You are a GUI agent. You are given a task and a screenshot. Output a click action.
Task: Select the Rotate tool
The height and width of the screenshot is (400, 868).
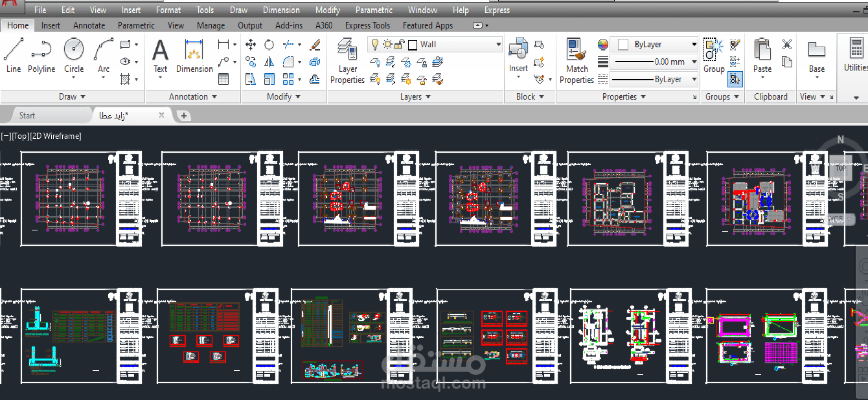pyautogui.click(x=269, y=45)
